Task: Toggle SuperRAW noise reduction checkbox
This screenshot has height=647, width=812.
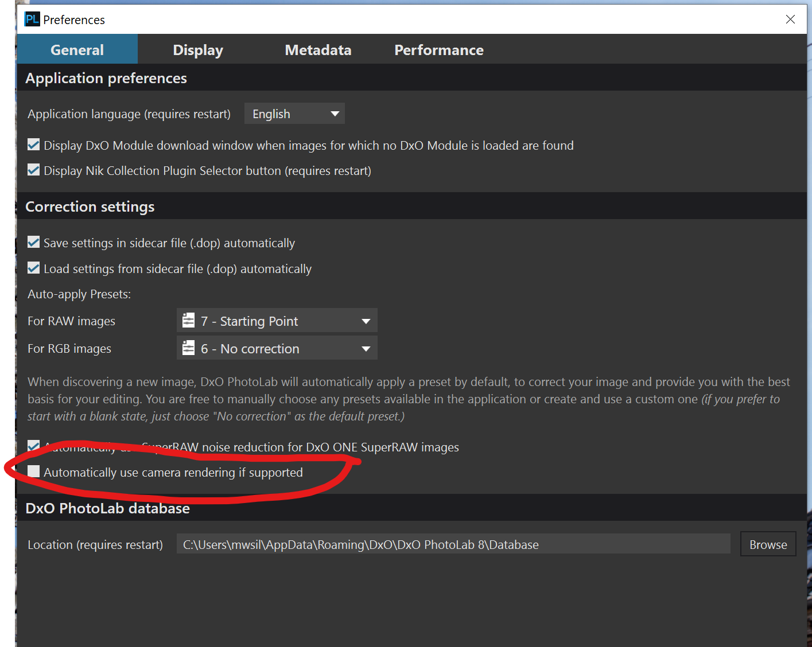Action: tap(34, 446)
